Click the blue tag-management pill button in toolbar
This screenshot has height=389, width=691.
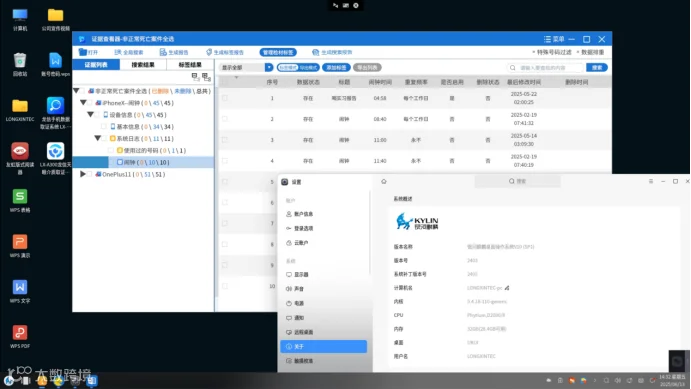pos(278,52)
